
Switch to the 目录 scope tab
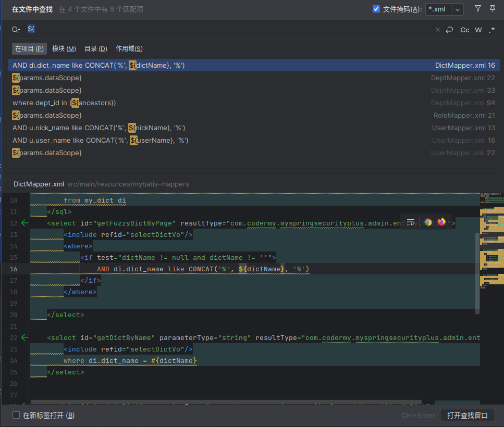(x=95, y=48)
